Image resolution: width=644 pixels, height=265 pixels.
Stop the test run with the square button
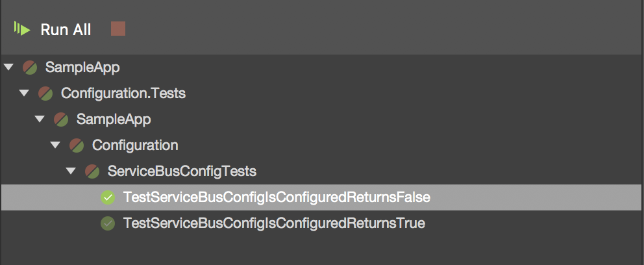pos(118,29)
